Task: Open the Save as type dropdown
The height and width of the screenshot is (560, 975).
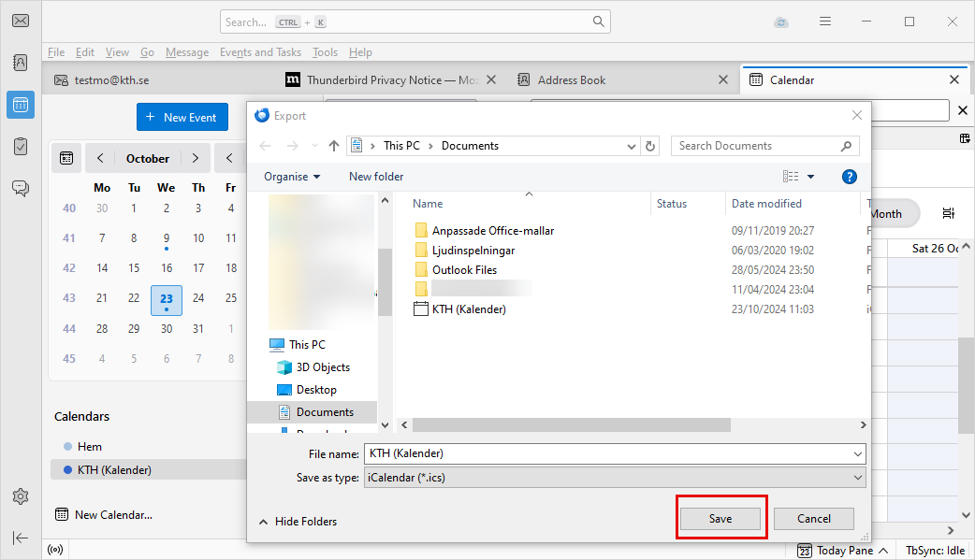Action: 616,478
